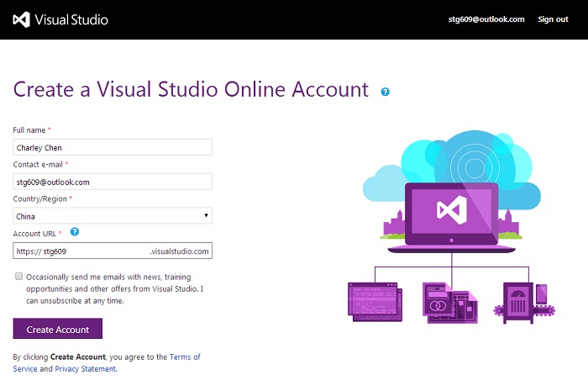This screenshot has height=391, width=588.
Task: Open the Terms of Service link
Action: (x=107, y=362)
